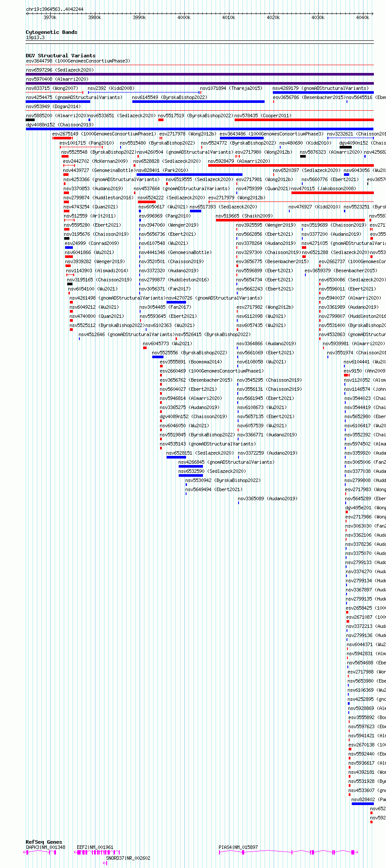This screenshot has width=386, height=868.
Task: Open variant nsv512559 (Arlt2011)
Action: pos(90,216)
